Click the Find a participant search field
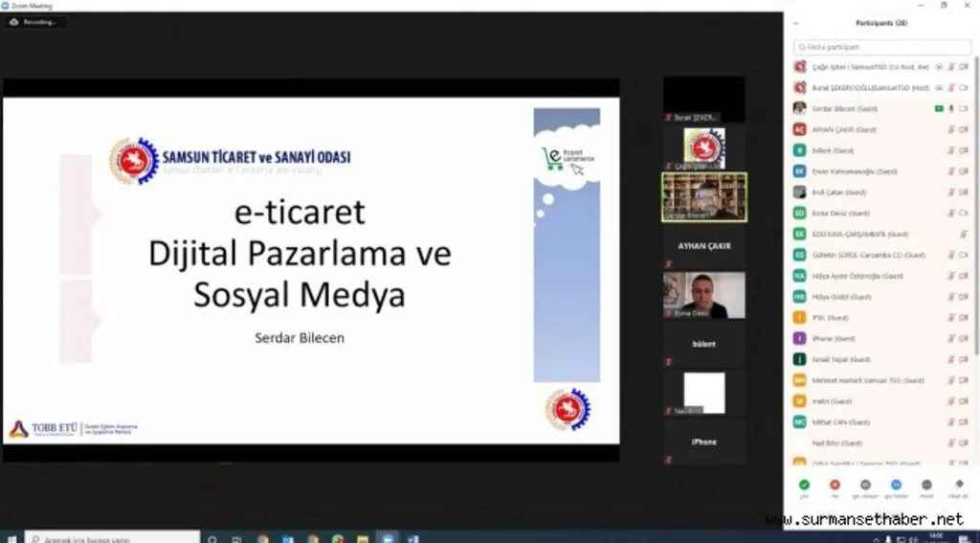This screenshot has height=543, width=980. (881, 47)
